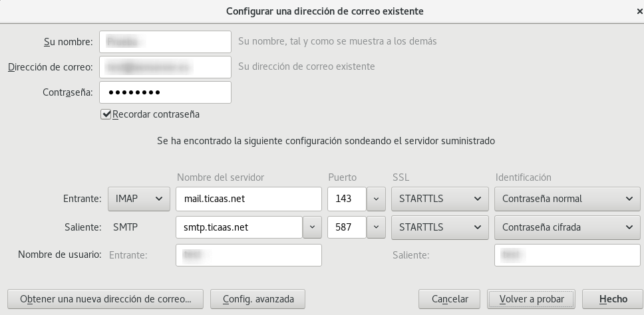Open Contraseña normal identification dropdown
The height and width of the screenshot is (315, 644).
pyautogui.click(x=567, y=199)
